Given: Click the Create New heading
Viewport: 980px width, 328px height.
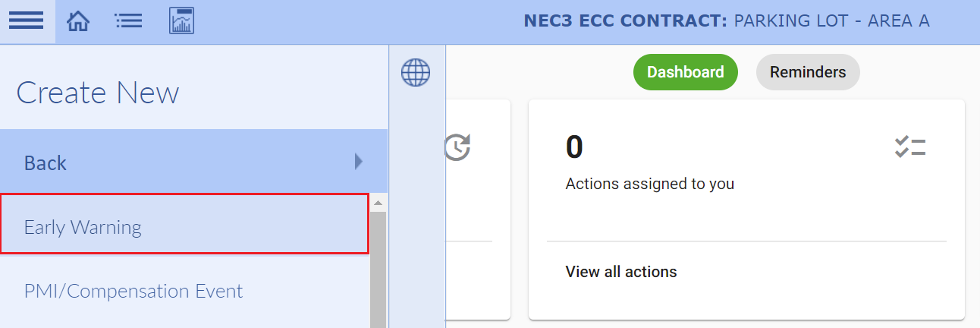Looking at the screenshot, I should tap(98, 93).
